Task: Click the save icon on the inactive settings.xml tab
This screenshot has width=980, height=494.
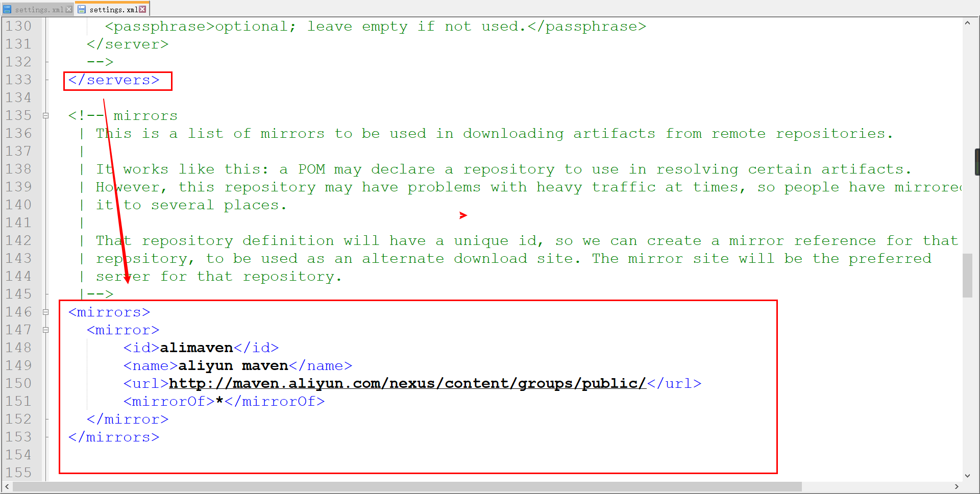Action: 7,9
